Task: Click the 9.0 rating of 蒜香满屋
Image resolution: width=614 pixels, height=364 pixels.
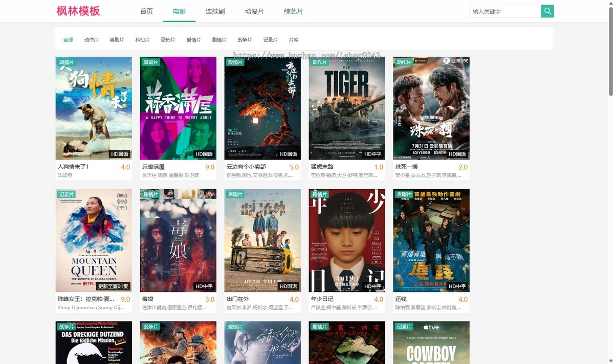Action: click(210, 167)
